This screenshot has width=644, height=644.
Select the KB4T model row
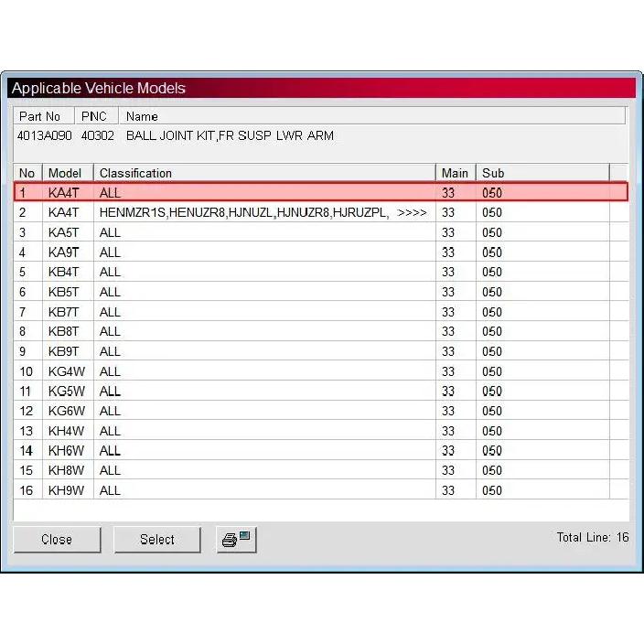click(321, 272)
